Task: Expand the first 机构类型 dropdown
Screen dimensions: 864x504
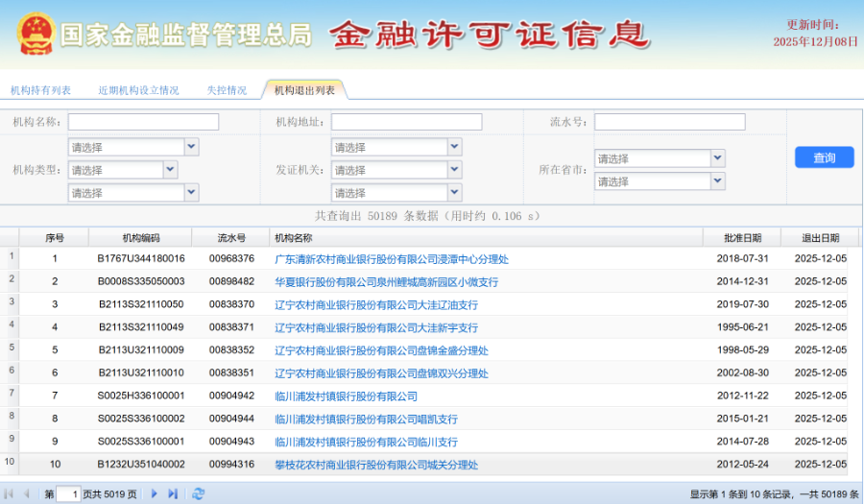Action: (191, 147)
